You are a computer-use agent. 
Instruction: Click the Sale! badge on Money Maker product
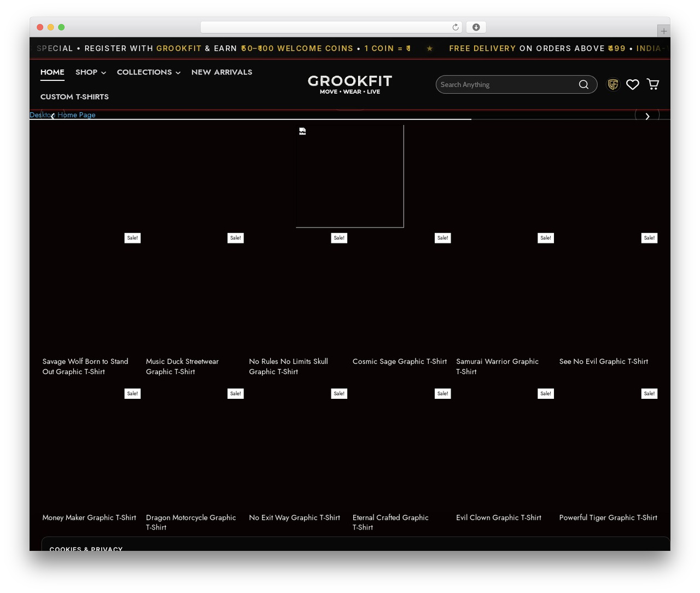[x=132, y=394]
